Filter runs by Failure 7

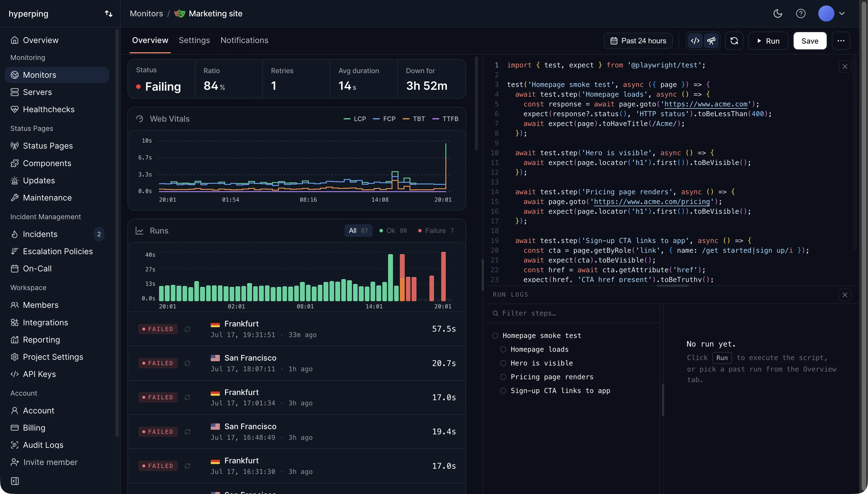tap(436, 231)
